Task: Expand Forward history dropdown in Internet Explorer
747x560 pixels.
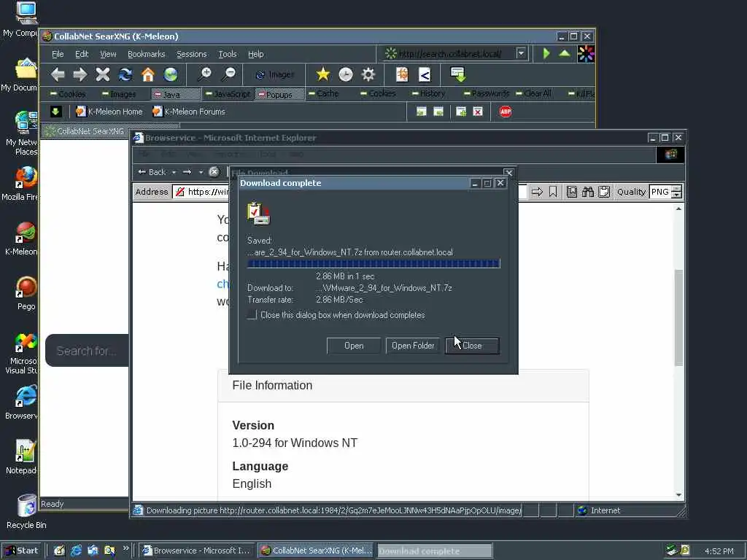Action: [201, 172]
